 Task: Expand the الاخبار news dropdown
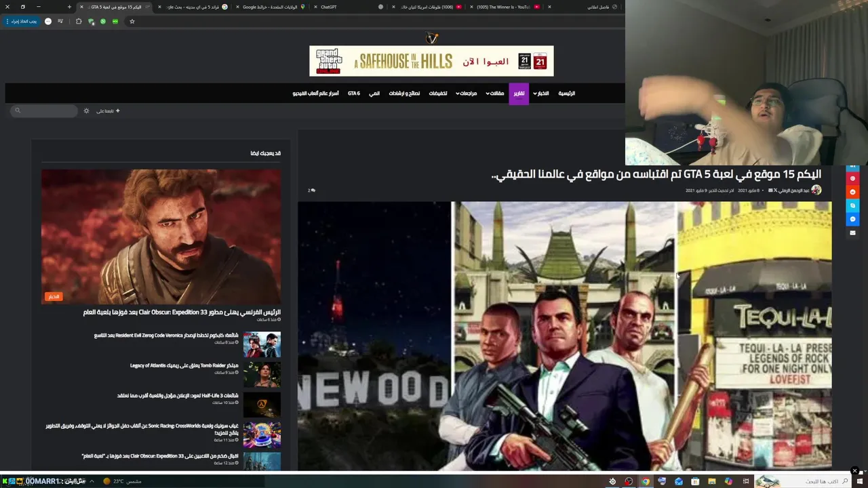pyautogui.click(x=540, y=94)
